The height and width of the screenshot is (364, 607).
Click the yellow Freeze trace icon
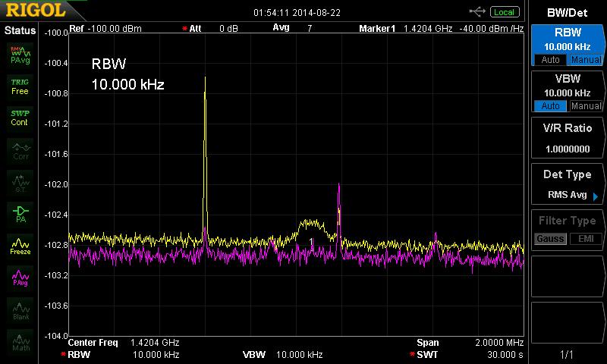(x=20, y=246)
